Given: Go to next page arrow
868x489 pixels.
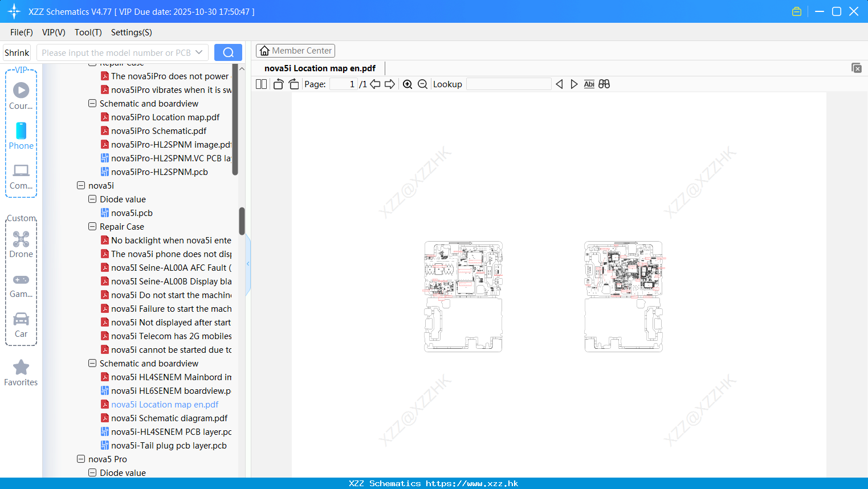Looking at the screenshot, I should tap(390, 84).
